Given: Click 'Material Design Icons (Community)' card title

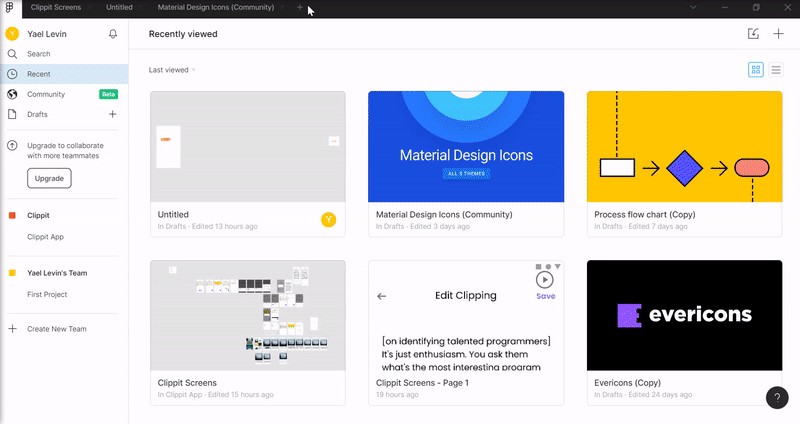Looking at the screenshot, I should coord(444,214).
